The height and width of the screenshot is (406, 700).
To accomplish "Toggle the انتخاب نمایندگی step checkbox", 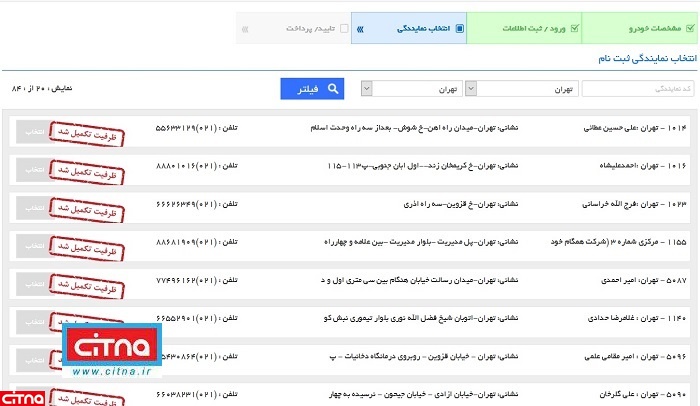I will coord(459,29).
